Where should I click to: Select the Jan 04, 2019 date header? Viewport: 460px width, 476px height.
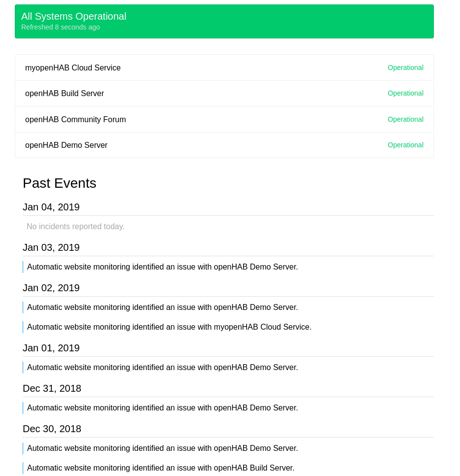click(51, 207)
